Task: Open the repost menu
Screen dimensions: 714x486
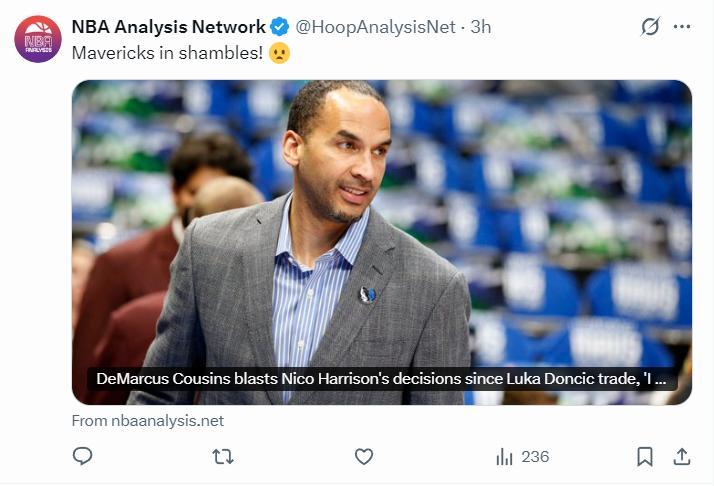Action: pos(224,456)
